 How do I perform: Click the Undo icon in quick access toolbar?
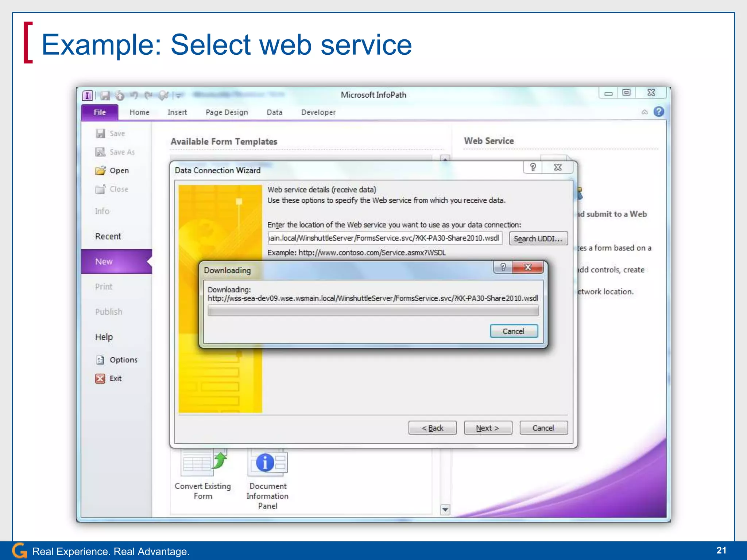134,96
